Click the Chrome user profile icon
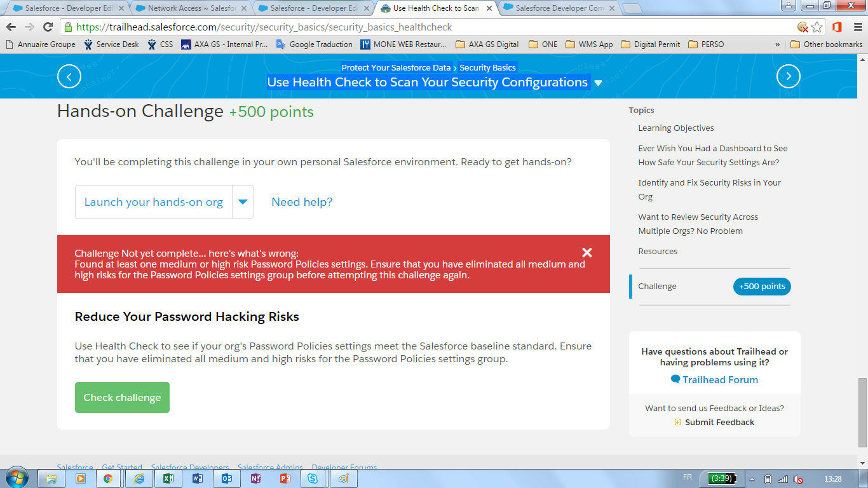Image resolution: width=868 pixels, height=488 pixels. [787, 6]
